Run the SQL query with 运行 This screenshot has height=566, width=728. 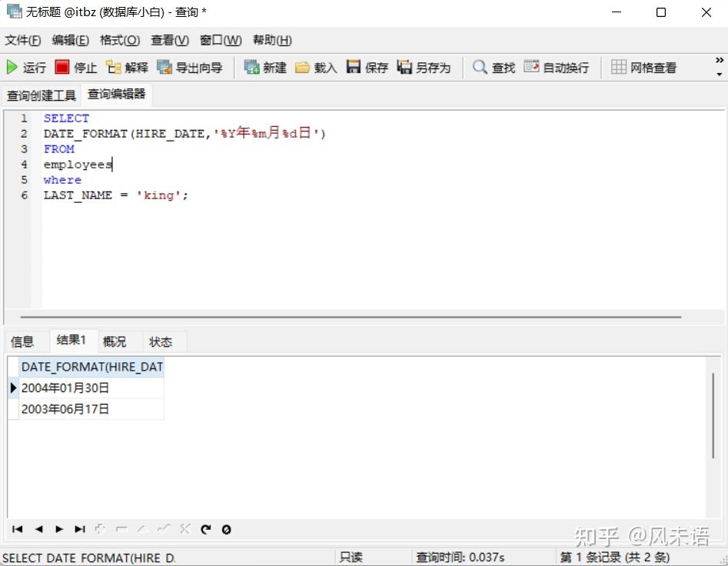pos(26,67)
